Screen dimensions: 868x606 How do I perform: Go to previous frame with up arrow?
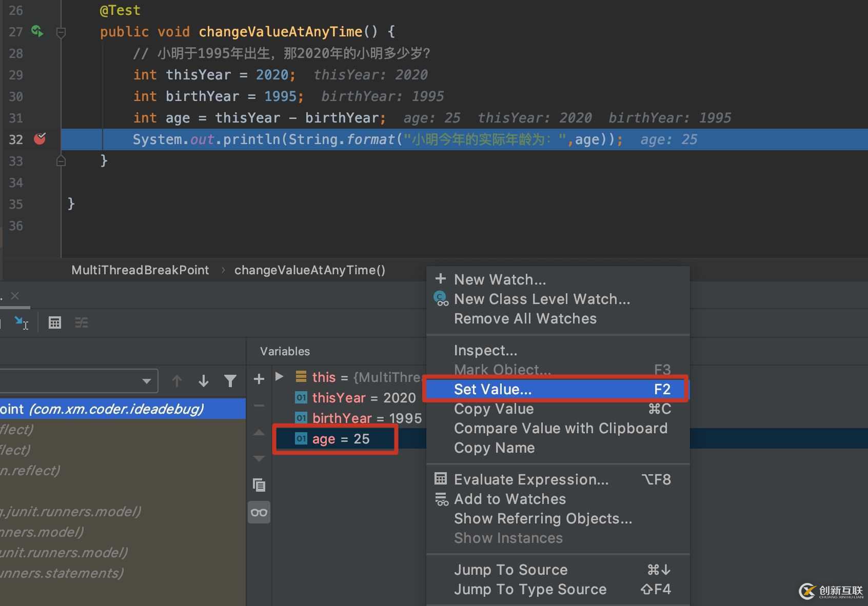177,381
